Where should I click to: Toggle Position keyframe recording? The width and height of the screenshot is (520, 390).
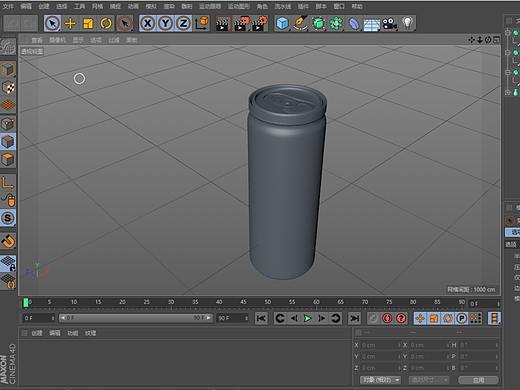pos(420,318)
